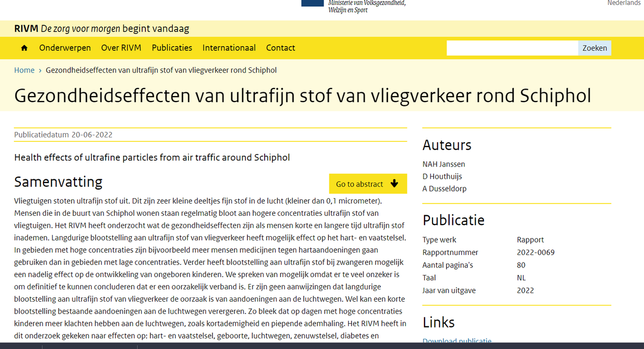
Task: Click the Gezondheidseffecten breadcrumb text
Action: (x=161, y=70)
